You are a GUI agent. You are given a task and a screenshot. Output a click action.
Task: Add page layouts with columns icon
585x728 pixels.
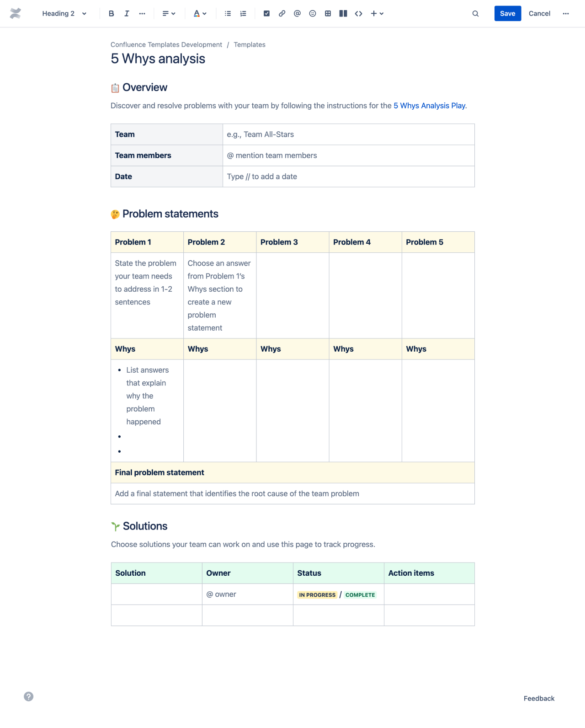343,14
